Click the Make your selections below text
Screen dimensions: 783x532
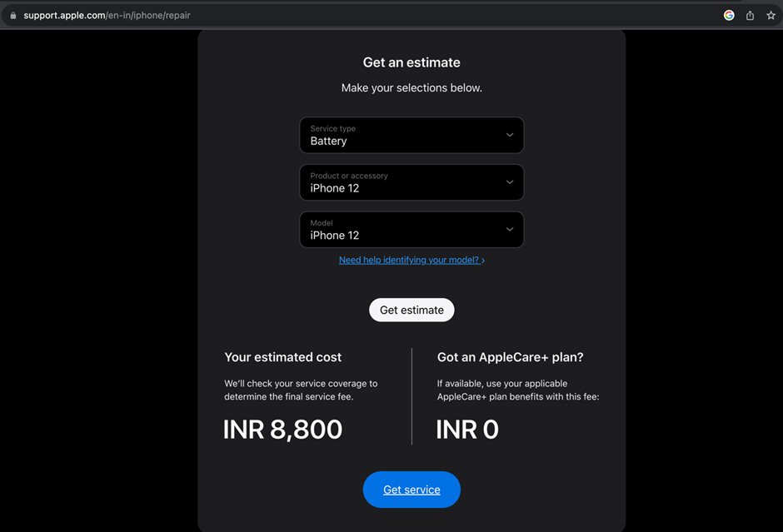[411, 88]
